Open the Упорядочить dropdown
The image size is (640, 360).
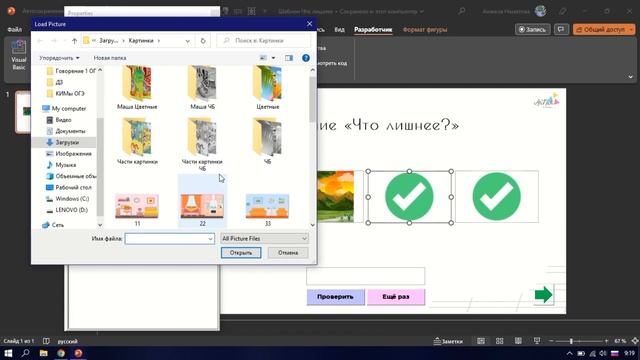point(59,58)
